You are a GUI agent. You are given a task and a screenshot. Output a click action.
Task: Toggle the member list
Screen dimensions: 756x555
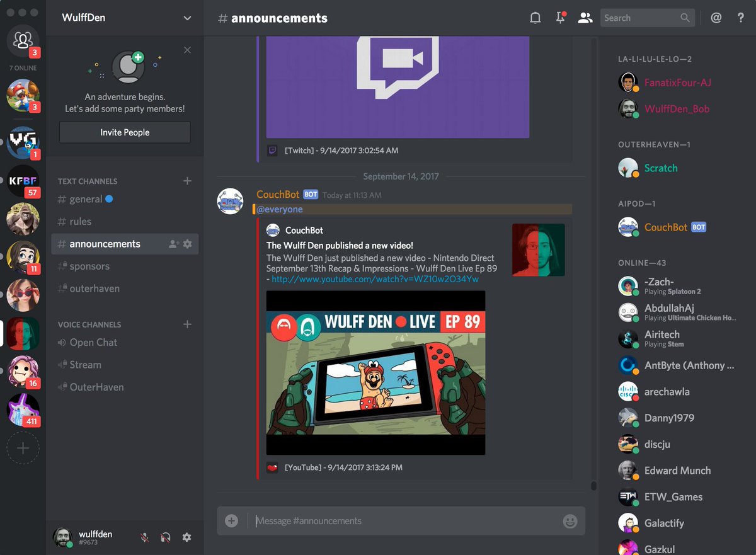point(585,18)
